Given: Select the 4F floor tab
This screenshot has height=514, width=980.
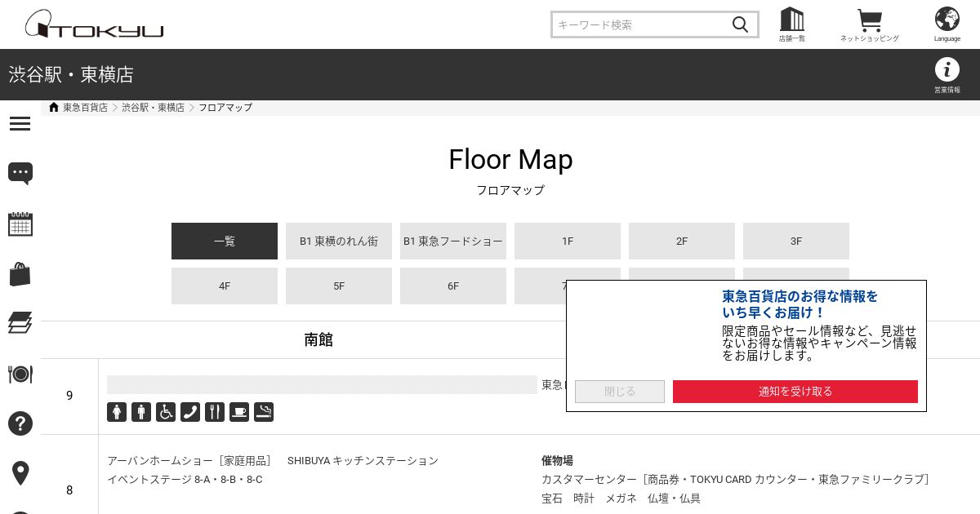Looking at the screenshot, I should 225,286.
